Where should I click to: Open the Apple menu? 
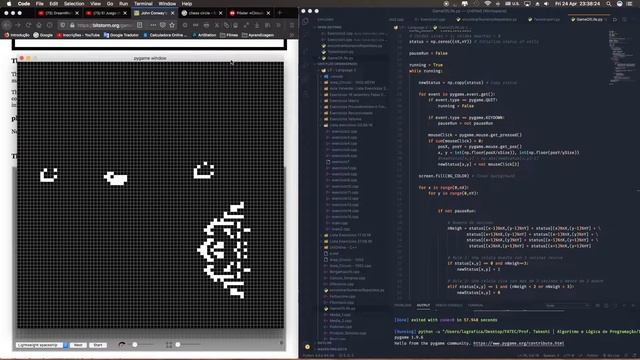click(x=9, y=4)
